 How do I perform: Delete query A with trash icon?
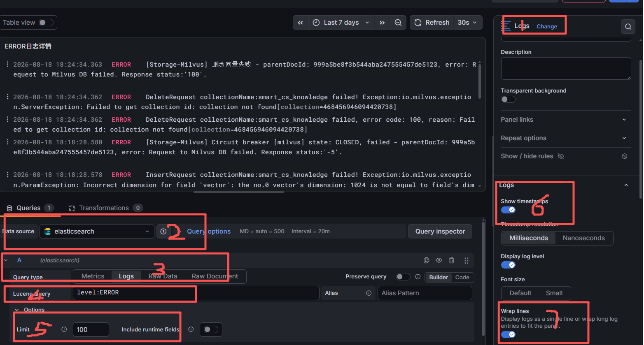tap(452, 260)
